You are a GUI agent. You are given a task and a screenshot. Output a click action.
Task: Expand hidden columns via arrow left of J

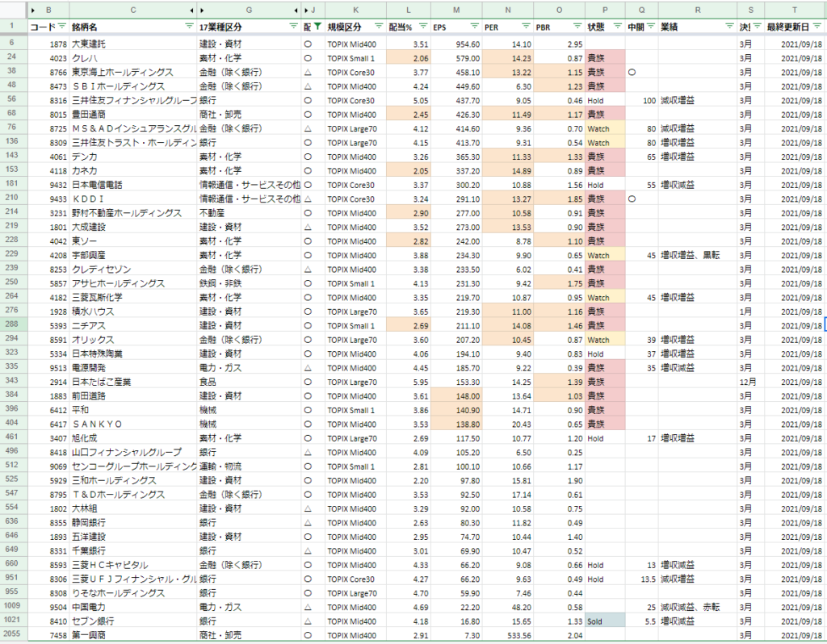point(306,10)
